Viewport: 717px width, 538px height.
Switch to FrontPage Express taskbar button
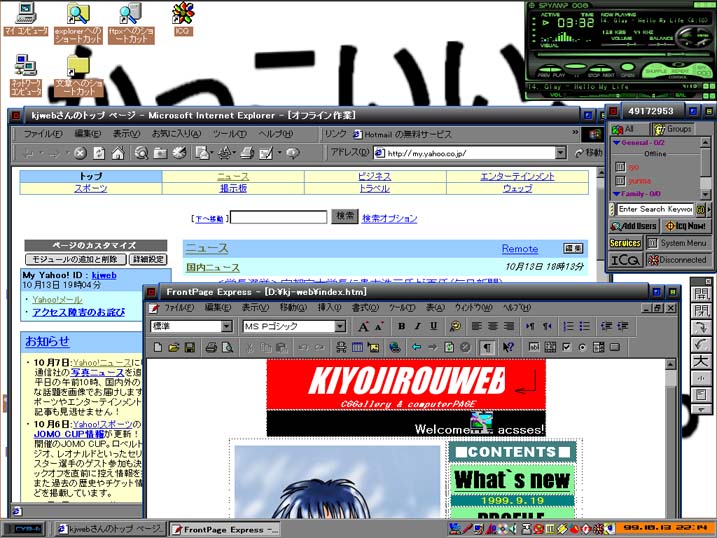click(x=225, y=530)
